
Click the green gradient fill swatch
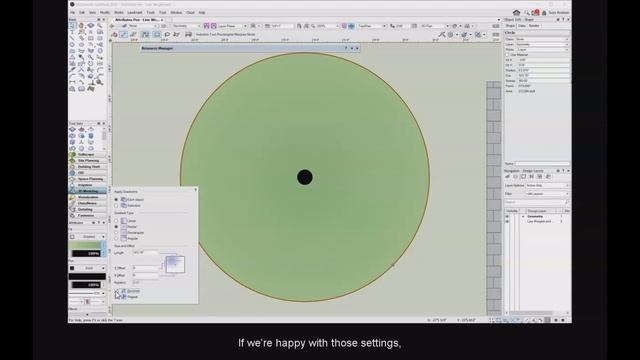(84, 245)
